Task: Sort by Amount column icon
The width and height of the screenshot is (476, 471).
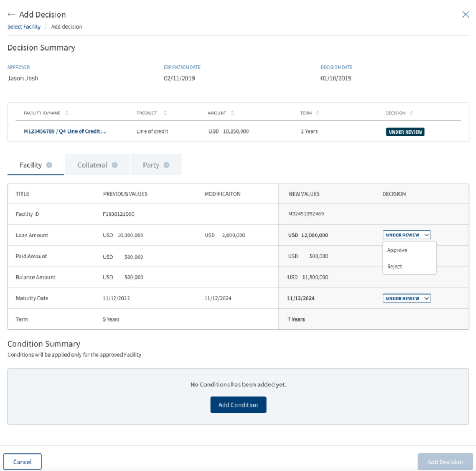Action: (233, 113)
